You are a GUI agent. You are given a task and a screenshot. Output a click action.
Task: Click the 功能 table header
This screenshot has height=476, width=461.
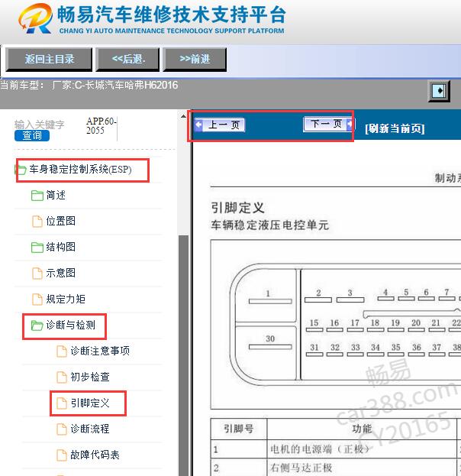pos(362,429)
